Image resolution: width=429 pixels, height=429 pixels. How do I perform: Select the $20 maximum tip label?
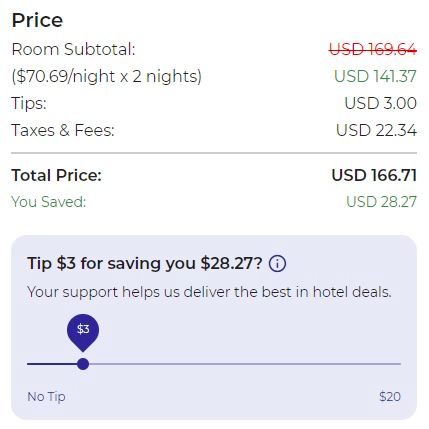[390, 396]
